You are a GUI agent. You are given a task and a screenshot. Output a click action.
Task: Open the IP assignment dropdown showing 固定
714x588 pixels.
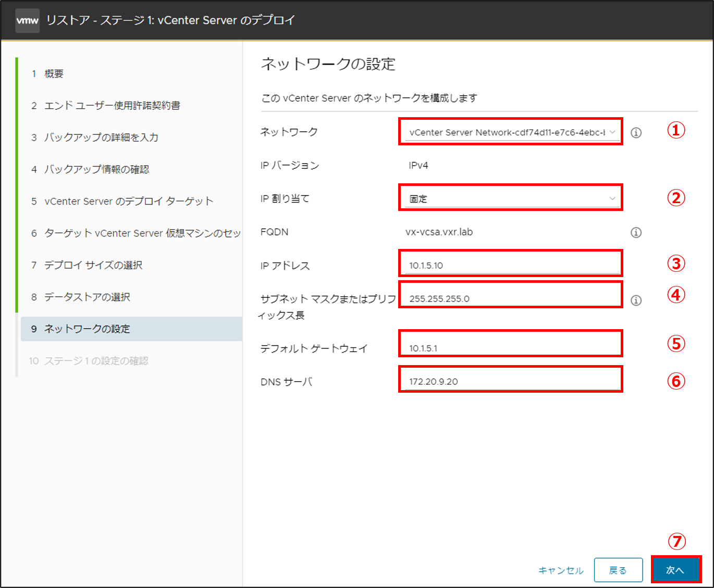point(512,198)
